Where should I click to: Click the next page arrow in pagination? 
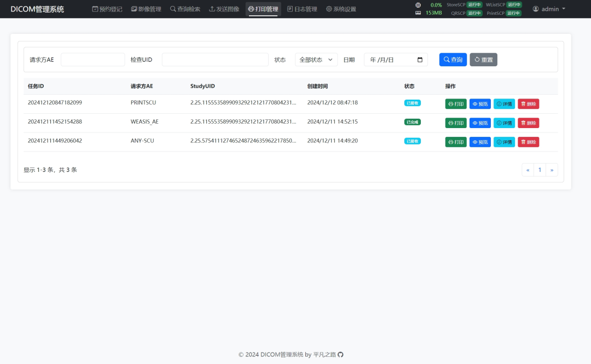[x=552, y=170]
